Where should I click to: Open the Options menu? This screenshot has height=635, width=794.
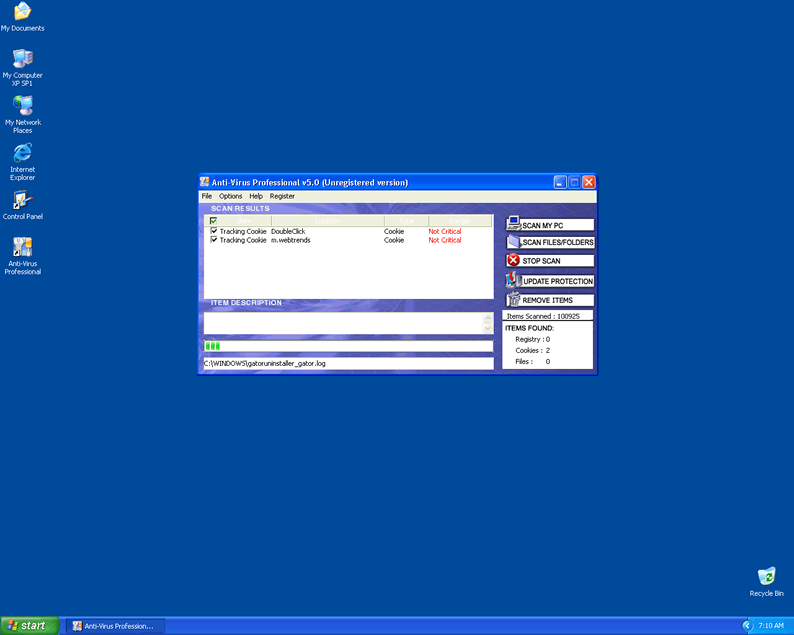pos(231,196)
